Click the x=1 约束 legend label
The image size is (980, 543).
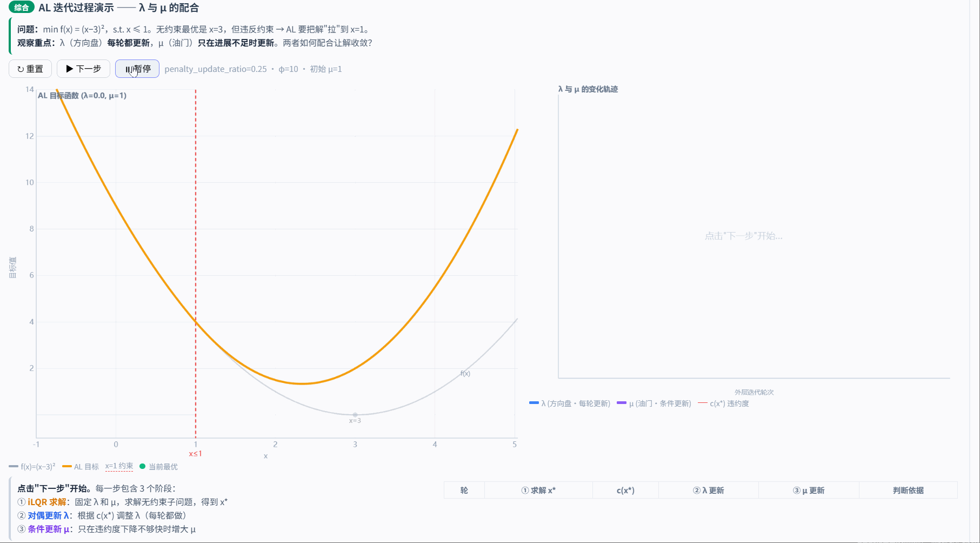[119, 466]
